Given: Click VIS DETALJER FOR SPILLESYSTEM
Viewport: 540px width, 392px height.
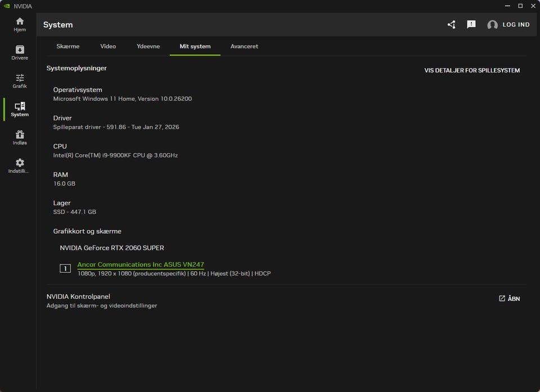Looking at the screenshot, I should pyautogui.click(x=472, y=70).
